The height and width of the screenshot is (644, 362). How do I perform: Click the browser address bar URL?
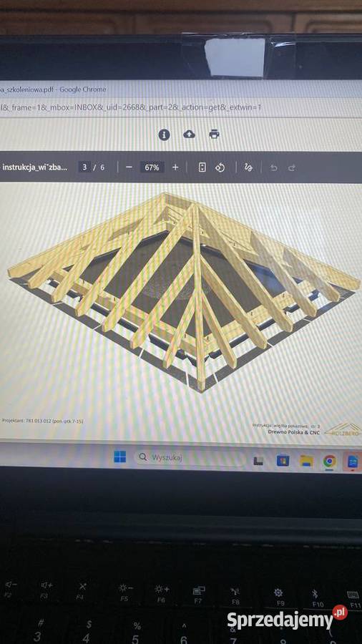point(130,107)
